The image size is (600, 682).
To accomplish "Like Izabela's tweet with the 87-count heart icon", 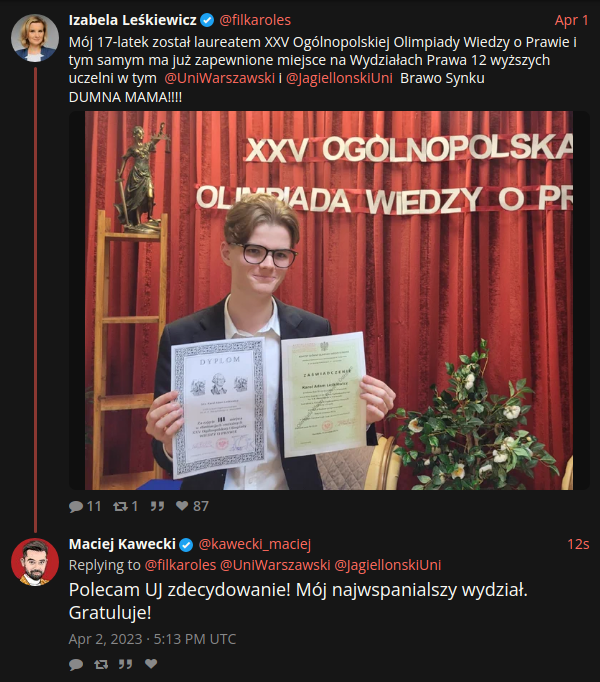I will pos(182,506).
